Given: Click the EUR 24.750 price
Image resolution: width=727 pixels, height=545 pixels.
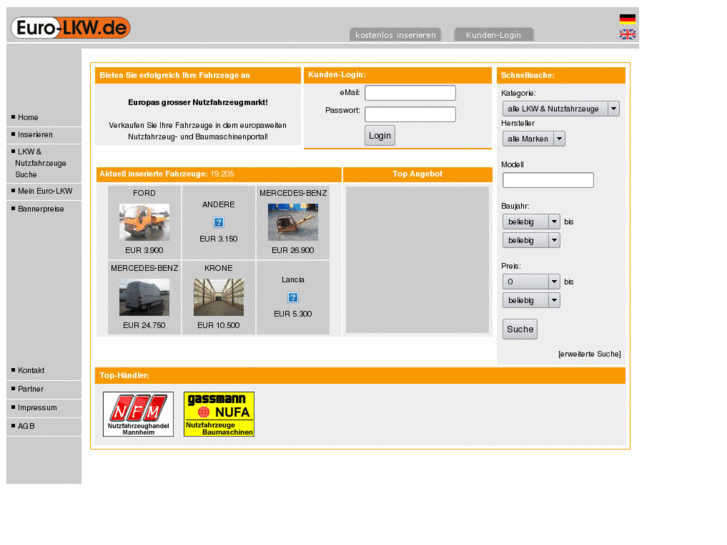Looking at the screenshot, I should coord(144,325).
